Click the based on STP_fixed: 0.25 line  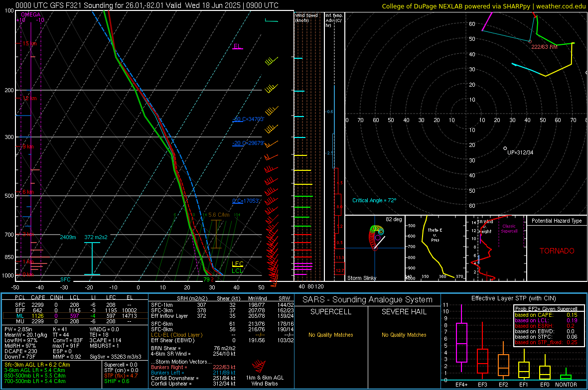(546, 342)
